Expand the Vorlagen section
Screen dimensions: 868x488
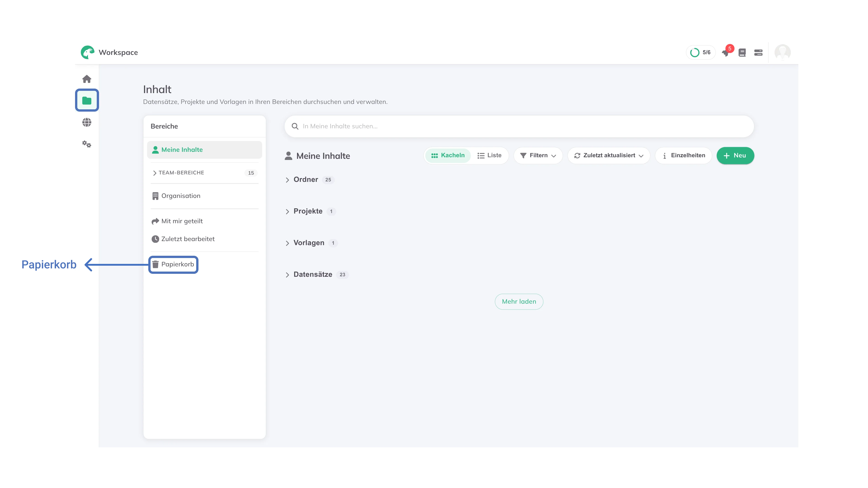coord(287,243)
